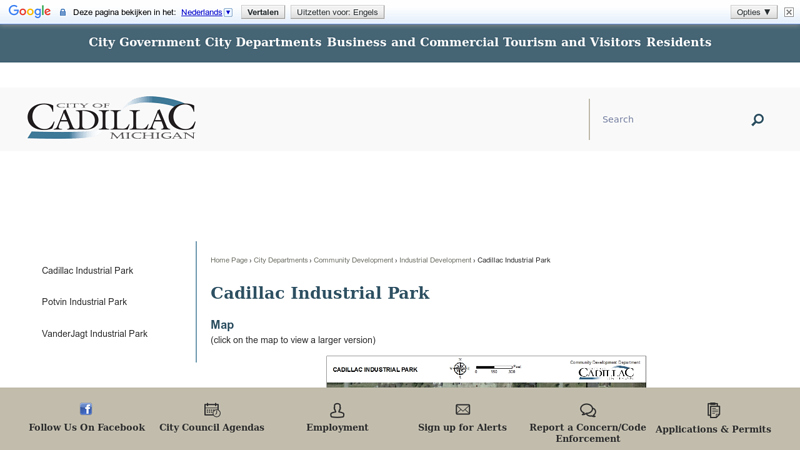Click Uitzetten voor: Engels button
The height and width of the screenshot is (450, 800).
click(337, 12)
